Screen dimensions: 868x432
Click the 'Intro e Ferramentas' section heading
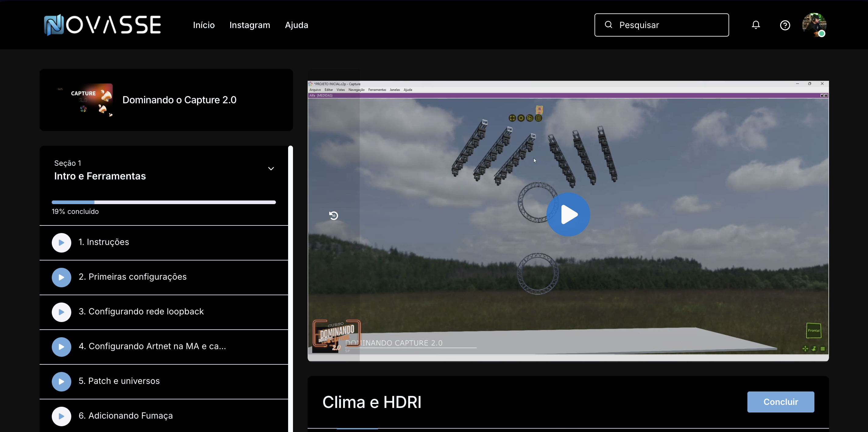pos(100,176)
